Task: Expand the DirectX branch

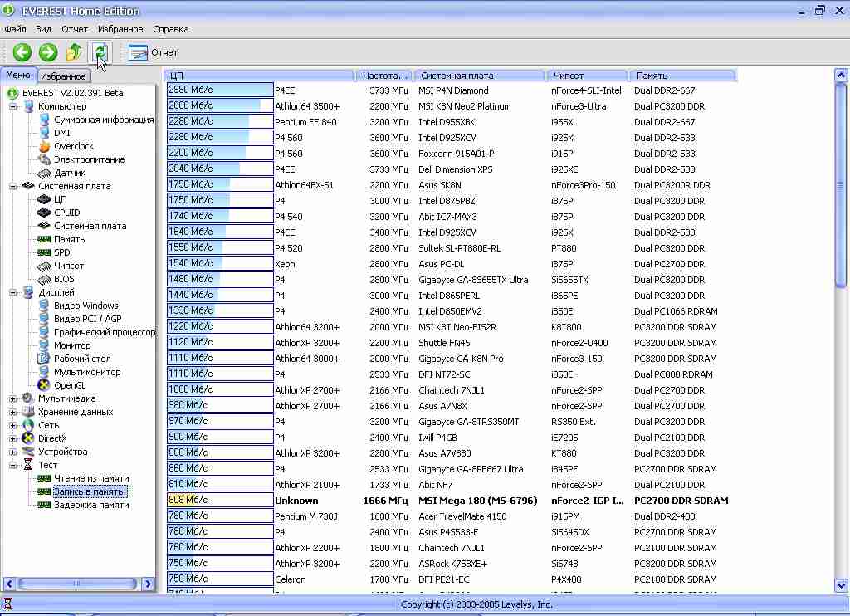Action: pos(12,438)
